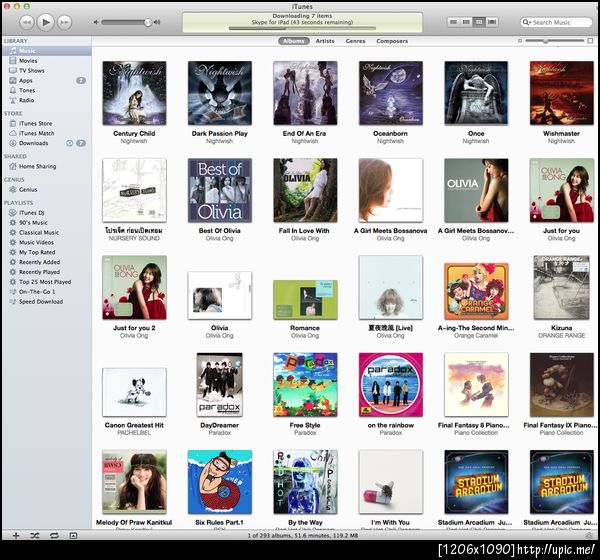Open Movies in the library sidebar
This screenshot has width=600, height=560.
pos(47,61)
